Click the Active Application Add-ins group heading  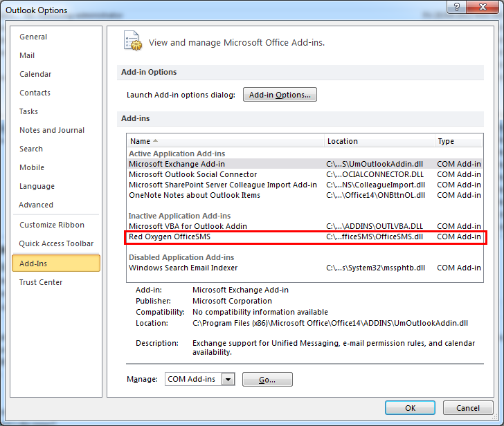(x=177, y=154)
